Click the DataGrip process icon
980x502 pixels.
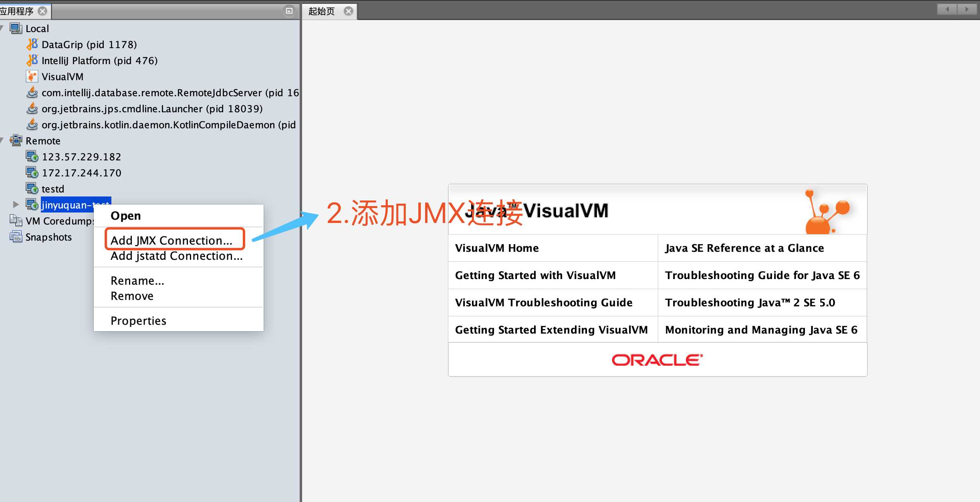coord(32,45)
